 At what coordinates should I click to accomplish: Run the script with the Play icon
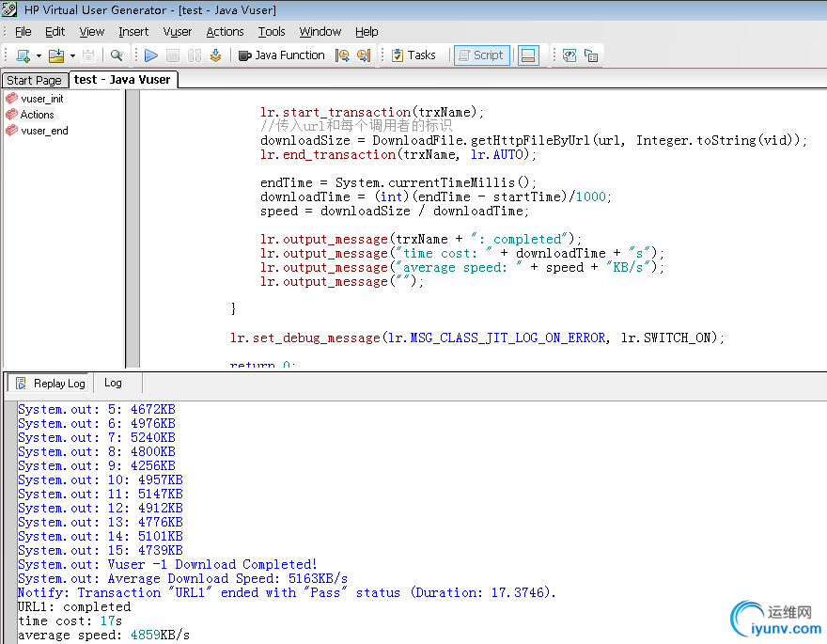[151, 55]
